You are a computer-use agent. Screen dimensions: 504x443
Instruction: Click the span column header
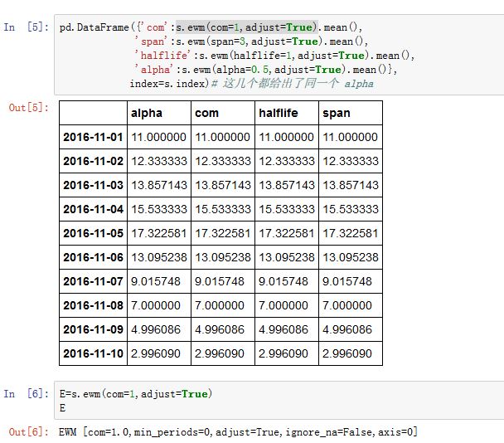(x=337, y=113)
